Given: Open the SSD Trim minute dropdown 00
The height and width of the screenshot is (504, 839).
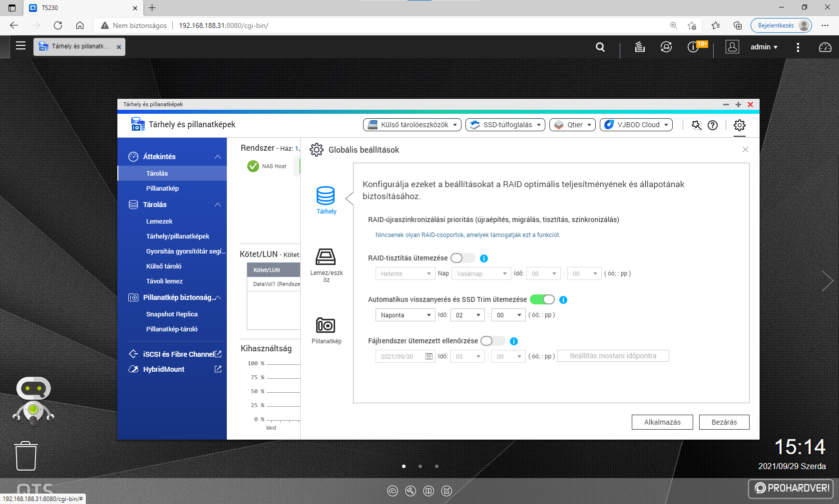Looking at the screenshot, I should pos(508,315).
